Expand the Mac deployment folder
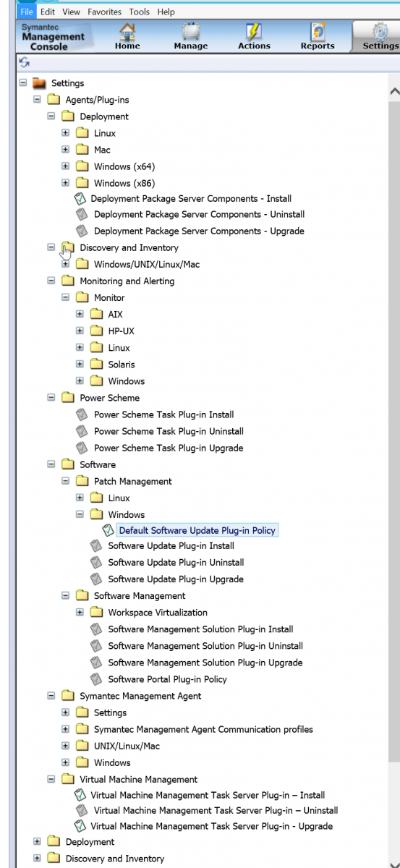Viewport: 400px width, 868px height. click(65, 149)
